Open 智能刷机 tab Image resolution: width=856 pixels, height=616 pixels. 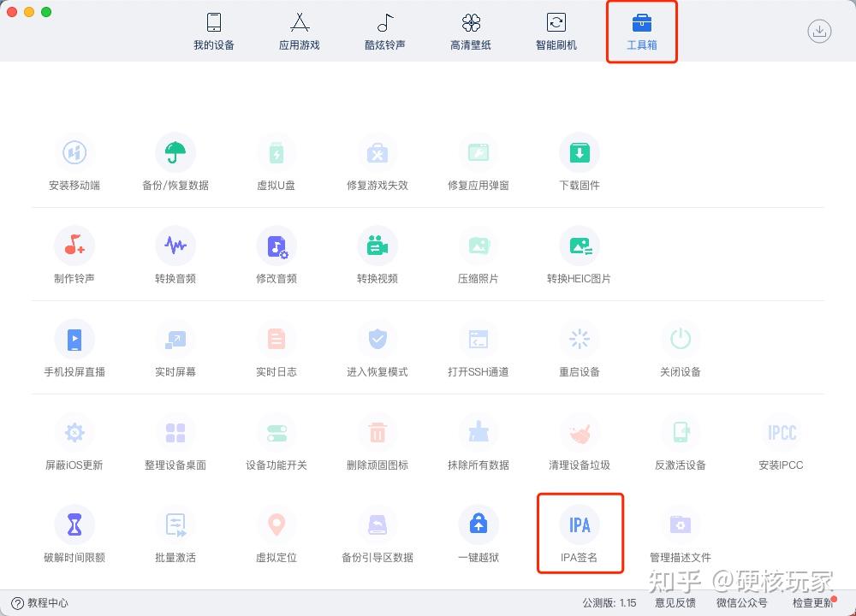pyautogui.click(x=556, y=31)
